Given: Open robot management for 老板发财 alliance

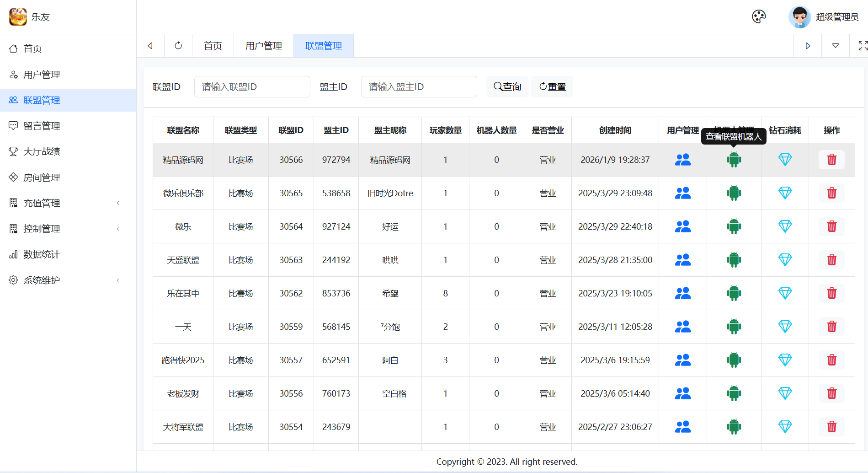Looking at the screenshot, I should coord(734,393).
